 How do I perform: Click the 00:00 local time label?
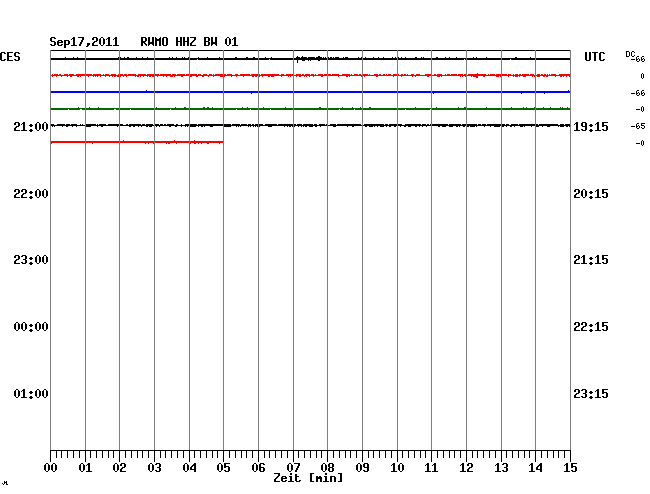coord(31,327)
